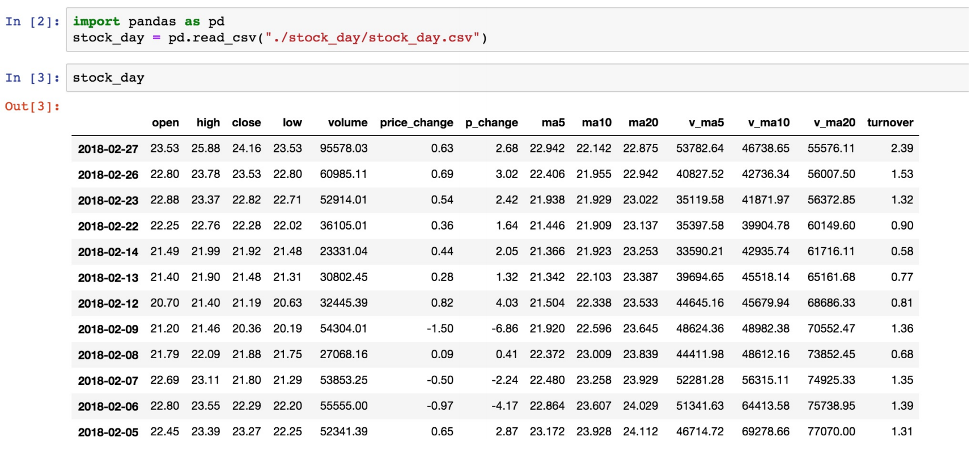Select row index 2018-02-09
The height and width of the screenshot is (450, 980).
(108, 329)
